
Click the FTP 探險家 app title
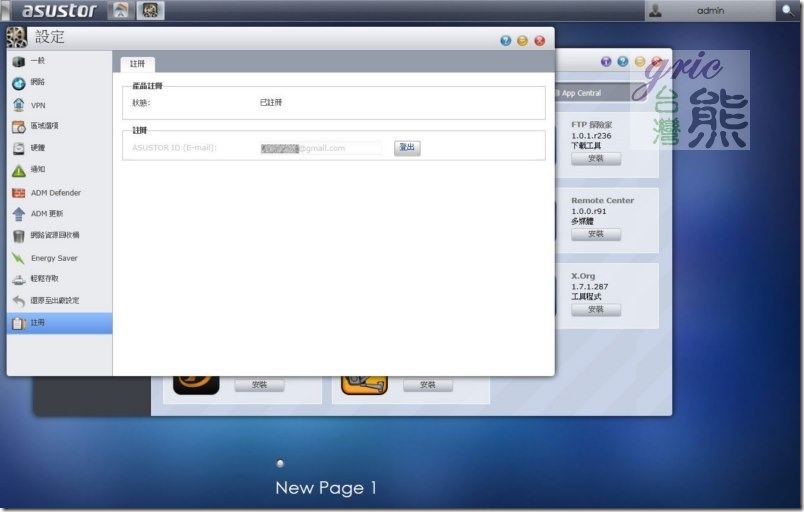[592, 125]
